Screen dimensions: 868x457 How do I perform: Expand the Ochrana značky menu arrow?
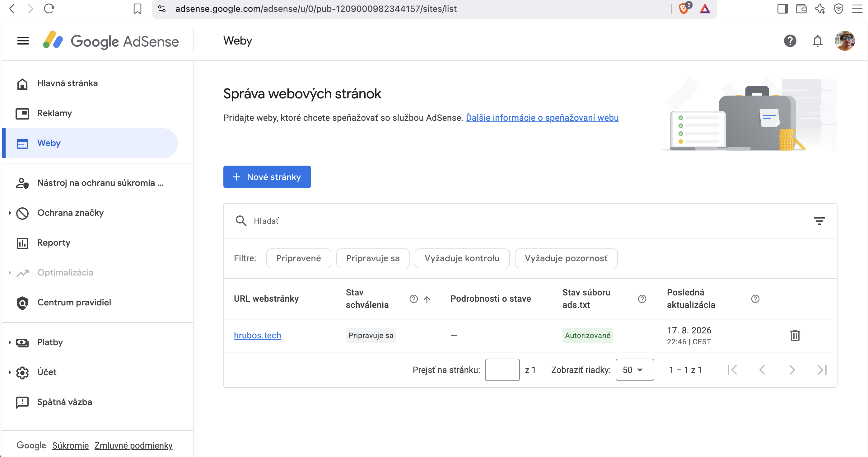10,213
